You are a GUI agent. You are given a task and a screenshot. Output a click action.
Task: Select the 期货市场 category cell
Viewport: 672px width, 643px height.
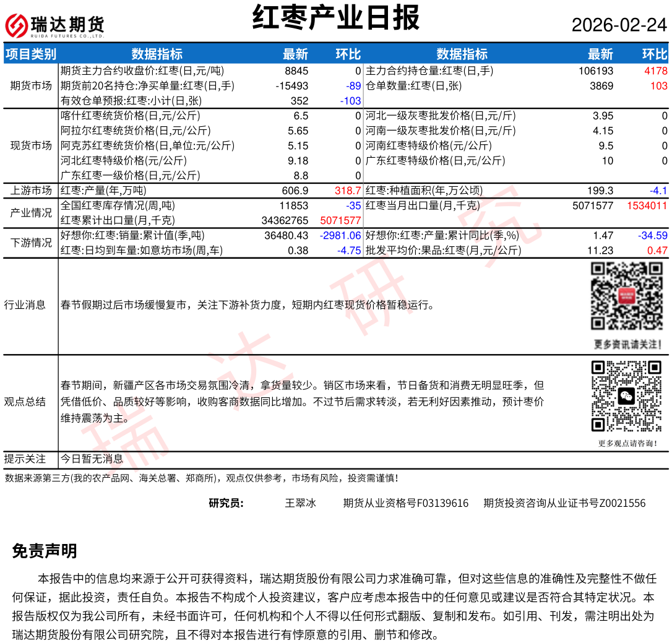tap(31, 85)
